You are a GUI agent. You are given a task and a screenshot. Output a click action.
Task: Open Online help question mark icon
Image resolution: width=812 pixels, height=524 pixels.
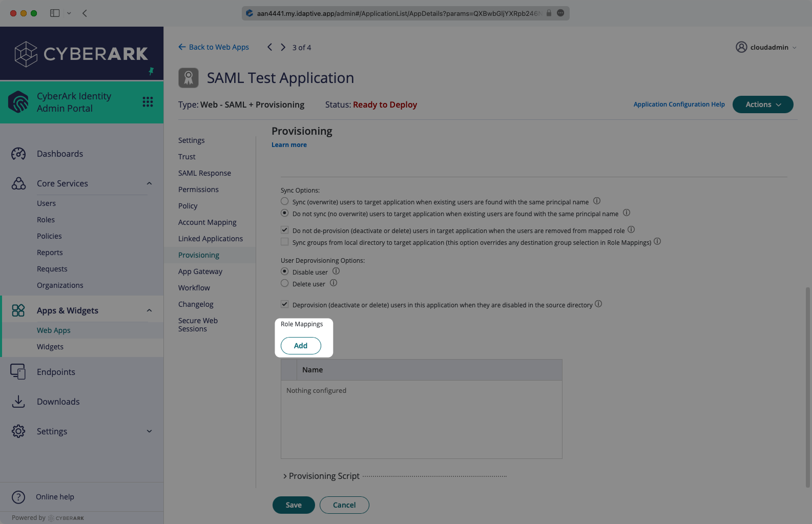pyautogui.click(x=18, y=497)
